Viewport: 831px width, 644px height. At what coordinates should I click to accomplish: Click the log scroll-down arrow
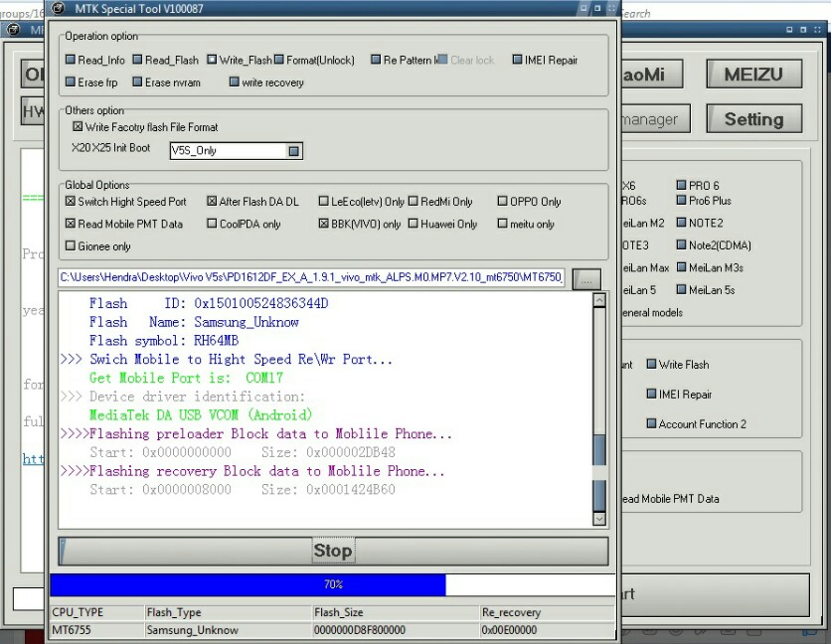[x=599, y=519]
